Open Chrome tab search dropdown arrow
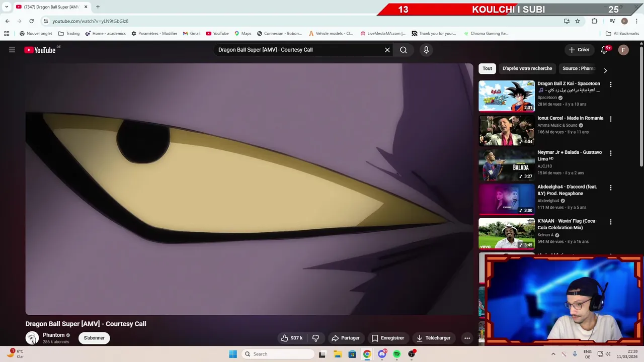The image size is (644, 362). (7, 7)
